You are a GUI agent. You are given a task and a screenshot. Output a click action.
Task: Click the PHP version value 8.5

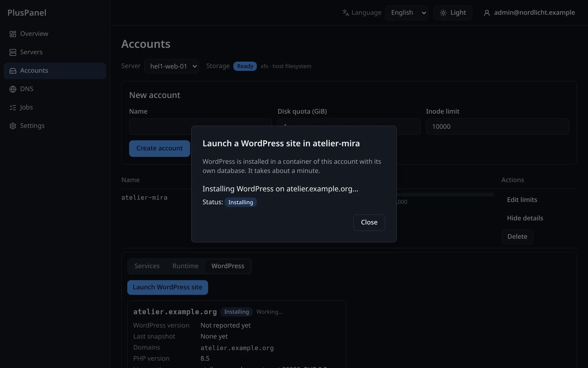point(205,359)
